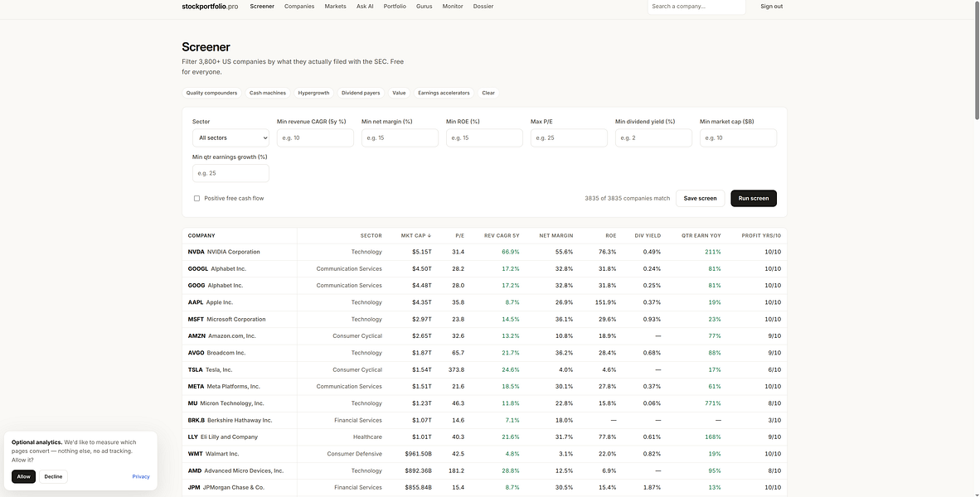980x497 pixels.
Task: Sort by P/E column header
Action: (x=459, y=236)
